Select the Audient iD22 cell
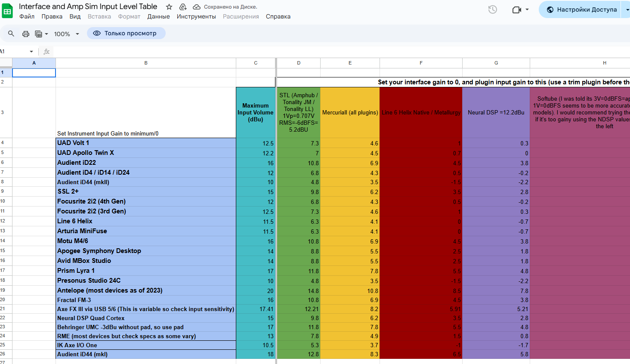 click(x=146, y=163)
